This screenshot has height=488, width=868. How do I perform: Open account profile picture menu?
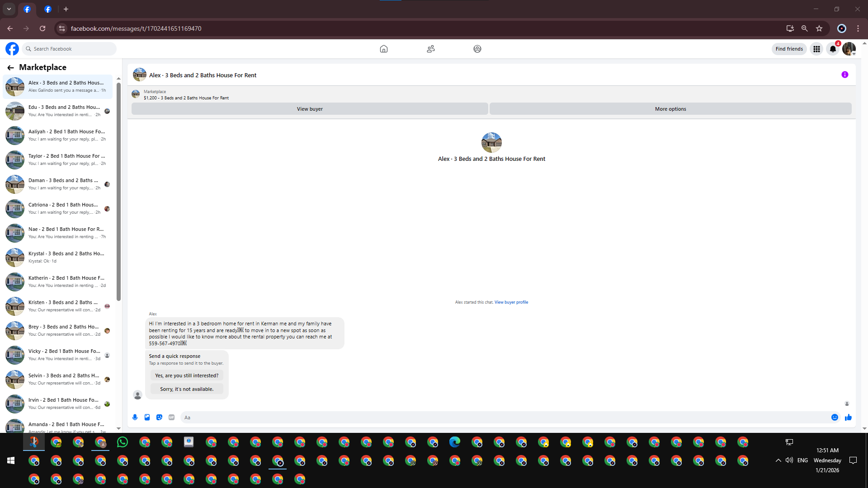pos(849,49)
